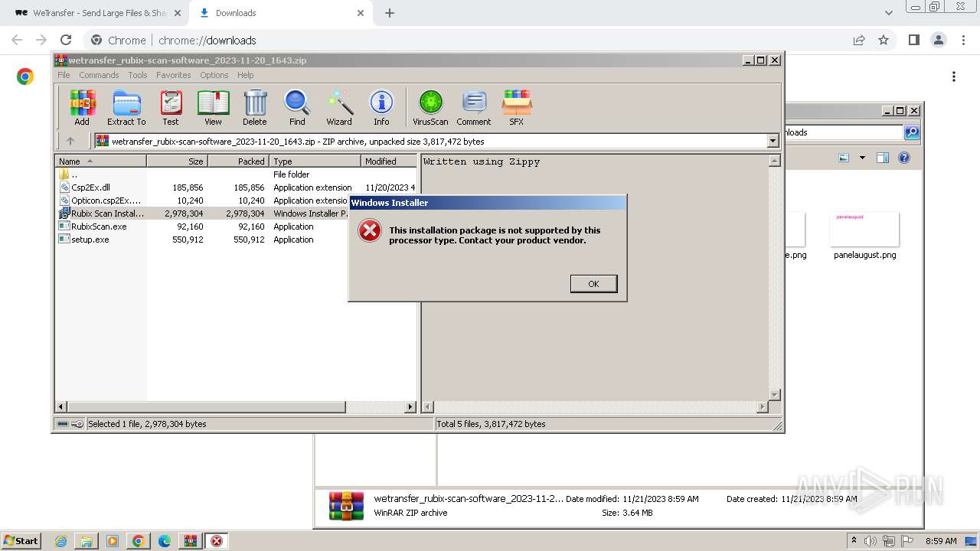Go up one folder level arrow

pyautogui.click(x=70, y=141)
